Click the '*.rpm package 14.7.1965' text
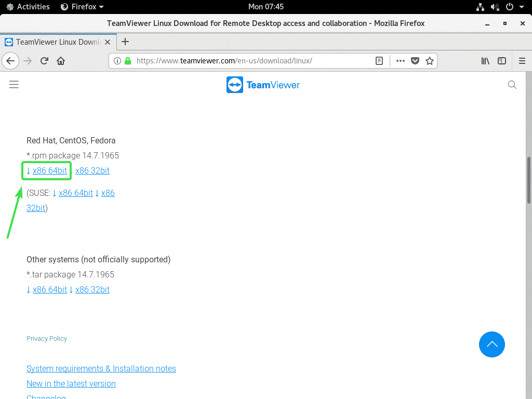Viewport: 532px width, 399px height. 73,156
